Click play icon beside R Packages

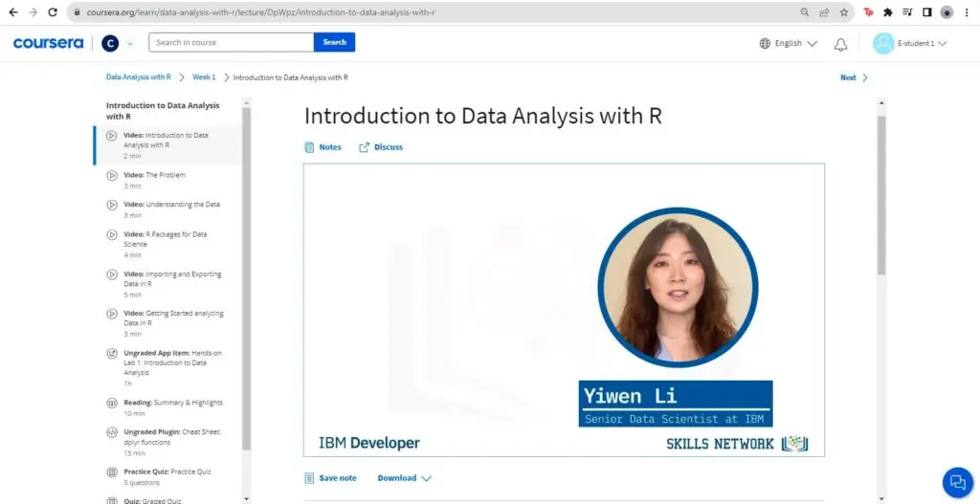[x=112, y=235]
